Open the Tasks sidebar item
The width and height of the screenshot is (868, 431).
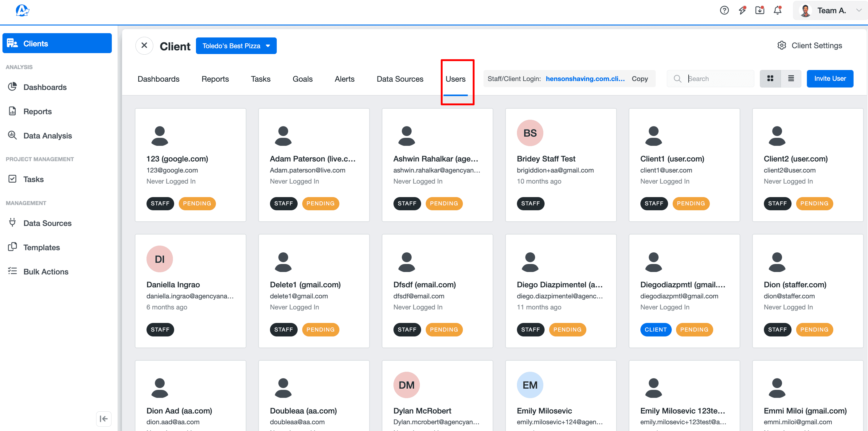[33, 179]
